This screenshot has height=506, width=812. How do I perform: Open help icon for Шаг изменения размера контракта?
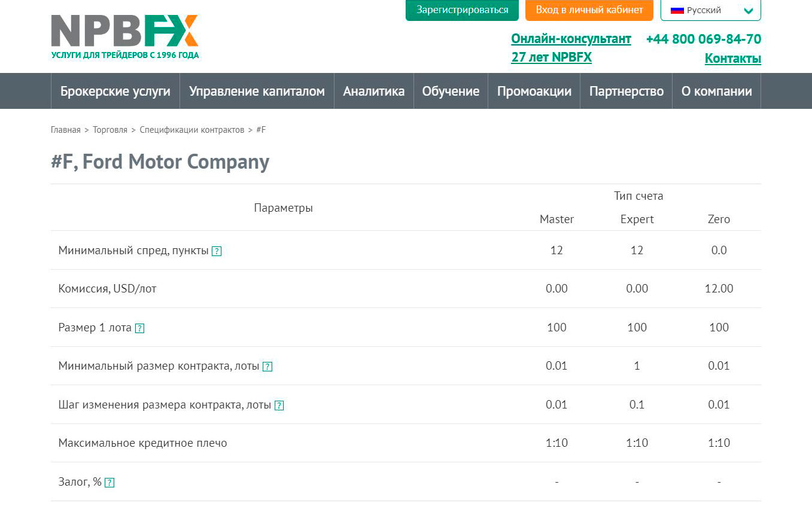[x=279, y=406]
